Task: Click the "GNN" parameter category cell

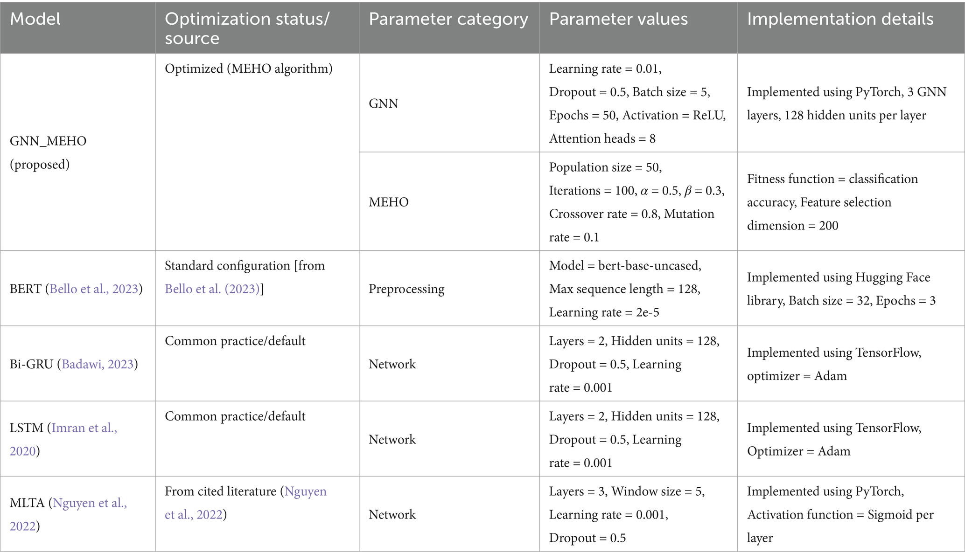Action: click(383, 104)
